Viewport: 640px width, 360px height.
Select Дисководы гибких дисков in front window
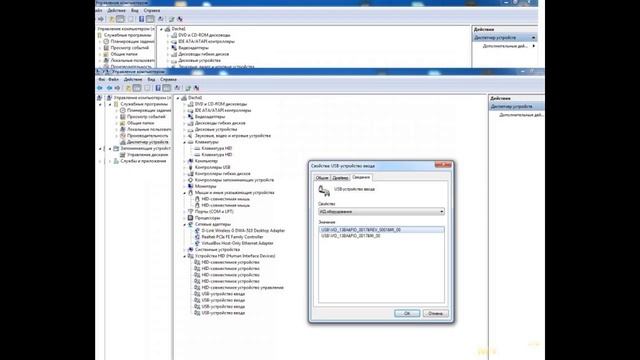[x=220, y=123]
